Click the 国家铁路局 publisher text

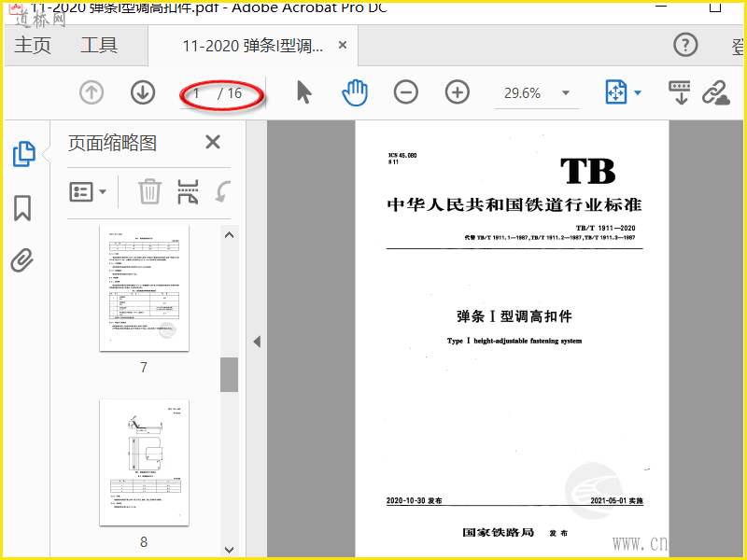[499, 532]
